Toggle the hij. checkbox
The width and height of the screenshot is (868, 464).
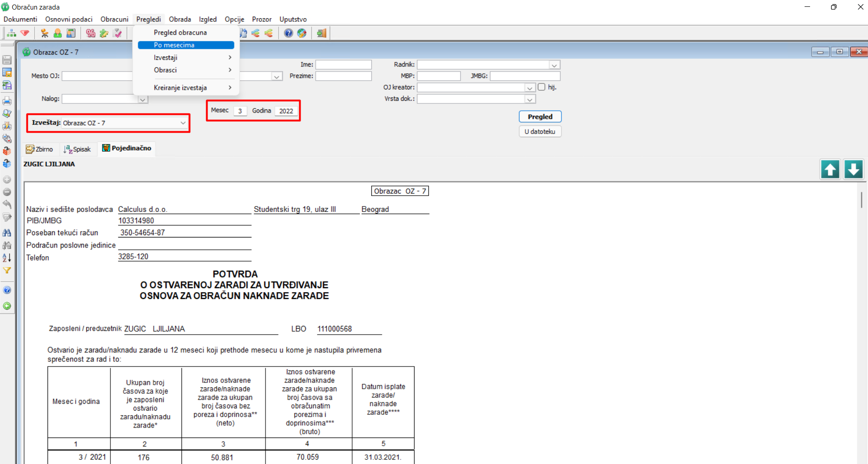(x=541, y=87)
